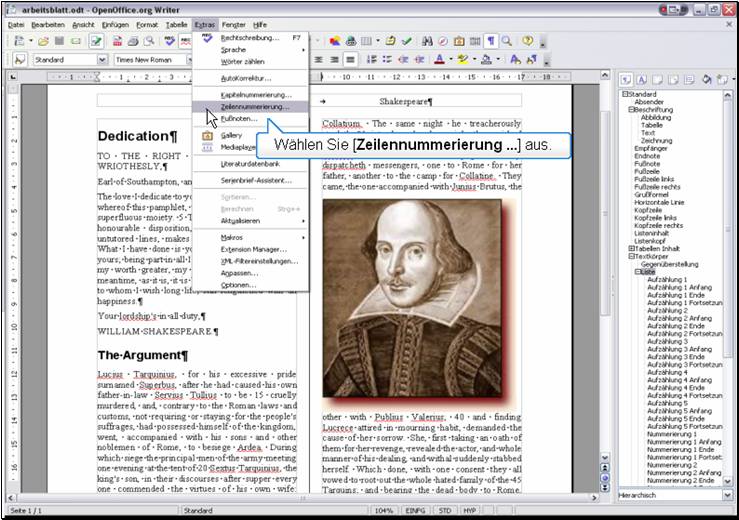Viewport: 739px width, 520px height.
Task: Toggle EINFG insert mode in status bar
Action: (x=417, y=511)
